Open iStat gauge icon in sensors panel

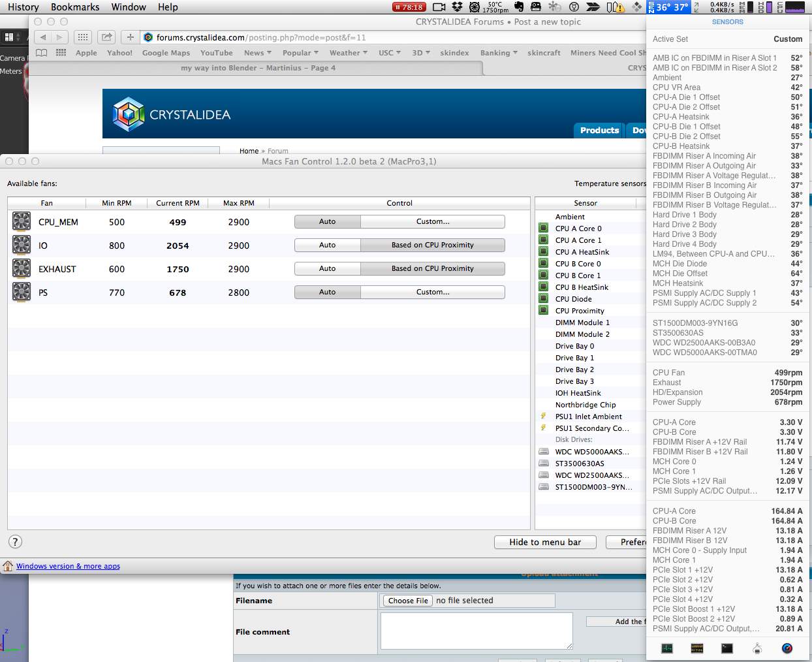(787, 648)
